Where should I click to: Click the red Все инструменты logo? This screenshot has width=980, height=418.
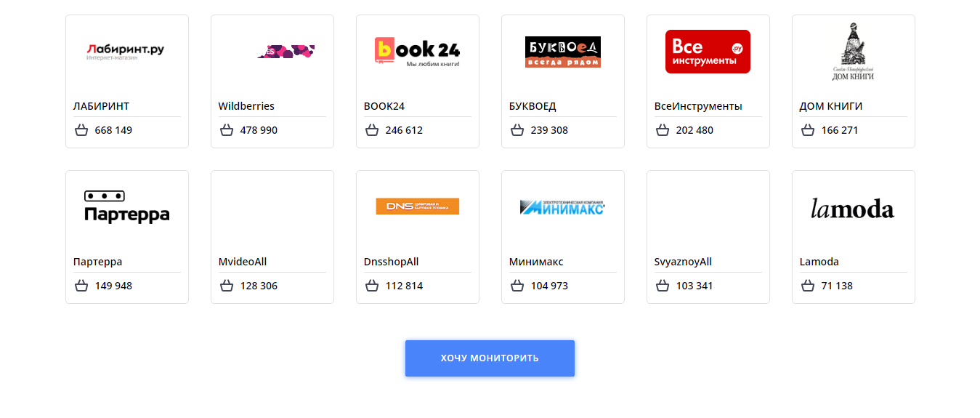point(708,52)
